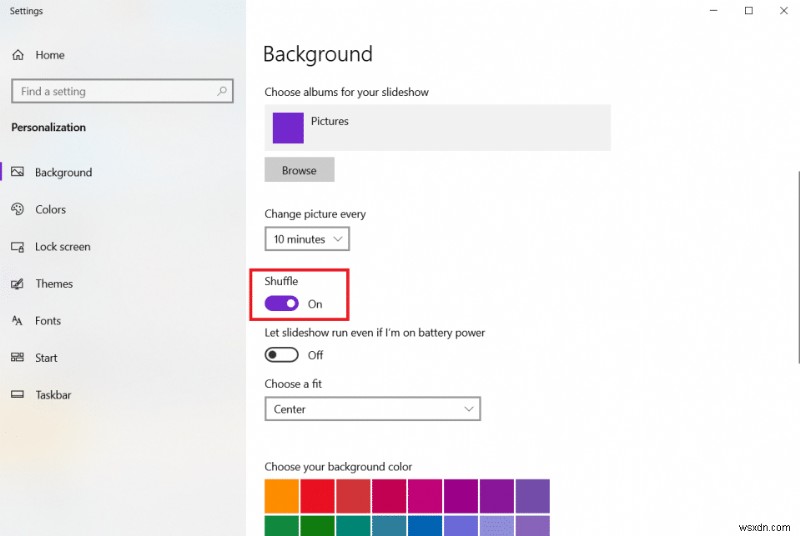Image resolution: width=800 pixels, height=536 pixels.
Task: Pick the orange background color swatch
Action: click(x=282, y=496)
